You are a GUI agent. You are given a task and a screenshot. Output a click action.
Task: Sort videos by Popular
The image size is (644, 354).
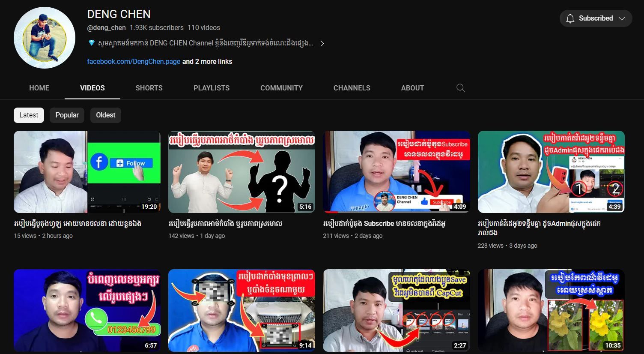[x=67, y=115]
